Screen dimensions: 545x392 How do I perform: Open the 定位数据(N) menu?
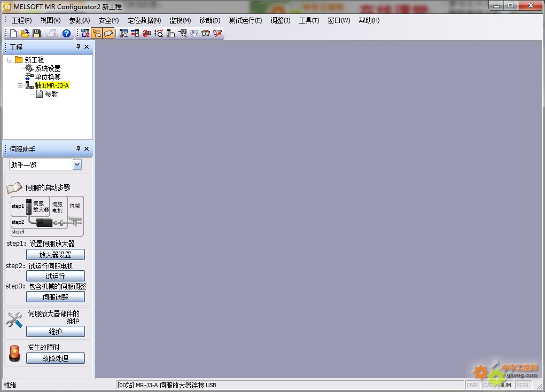144,20
